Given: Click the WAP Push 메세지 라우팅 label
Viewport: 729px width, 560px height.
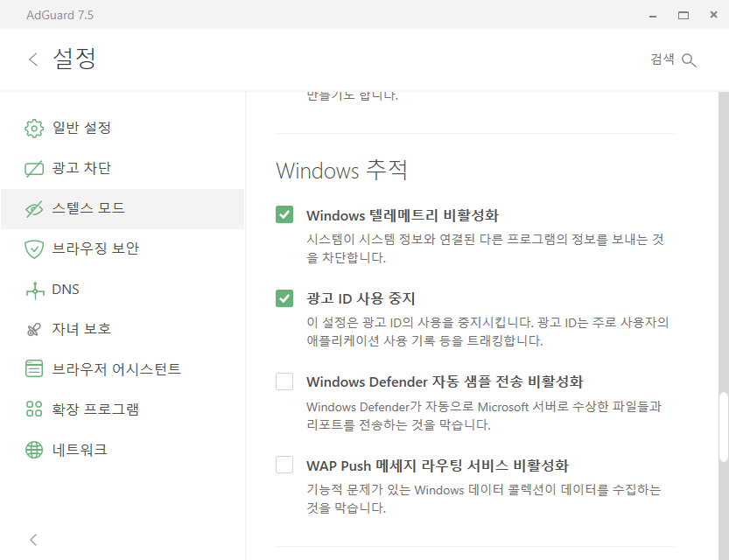Looking at the screenshot, I should click(437, 465).
